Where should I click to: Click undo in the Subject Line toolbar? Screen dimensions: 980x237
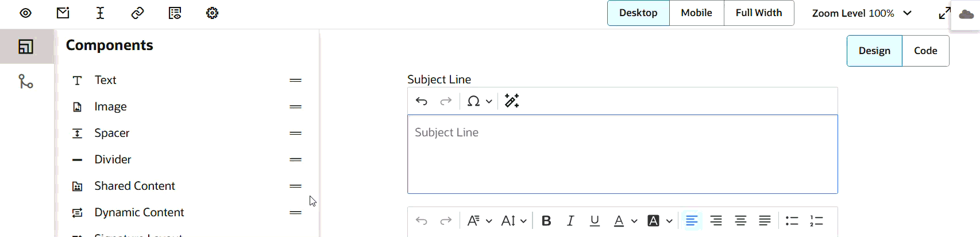coord(422,101)
